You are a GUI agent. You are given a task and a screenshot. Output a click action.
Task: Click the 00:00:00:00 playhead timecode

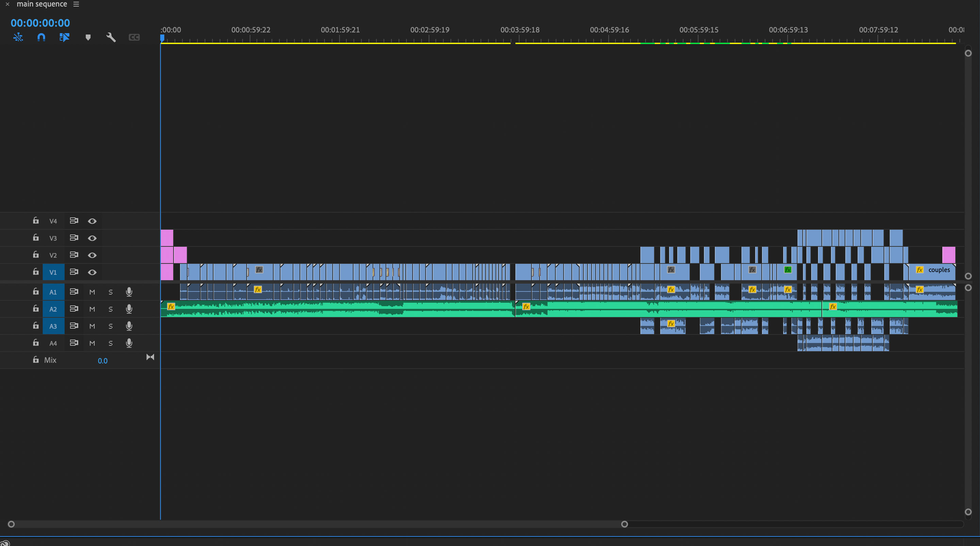tap(40, 23)
